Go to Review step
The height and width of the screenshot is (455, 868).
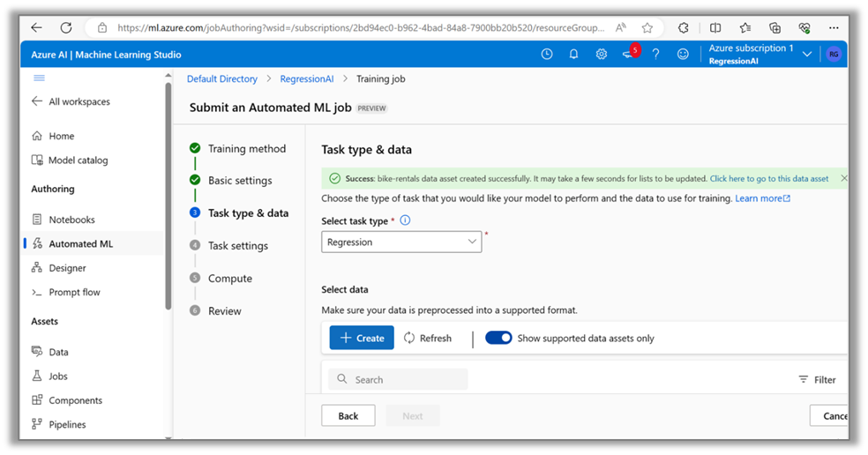click(215, 311)
